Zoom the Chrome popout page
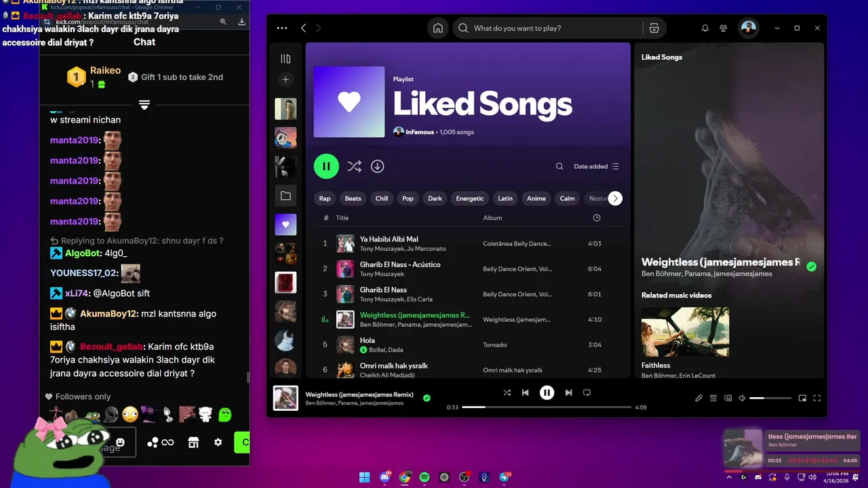The image size is (868, 488). pos(223,22)
